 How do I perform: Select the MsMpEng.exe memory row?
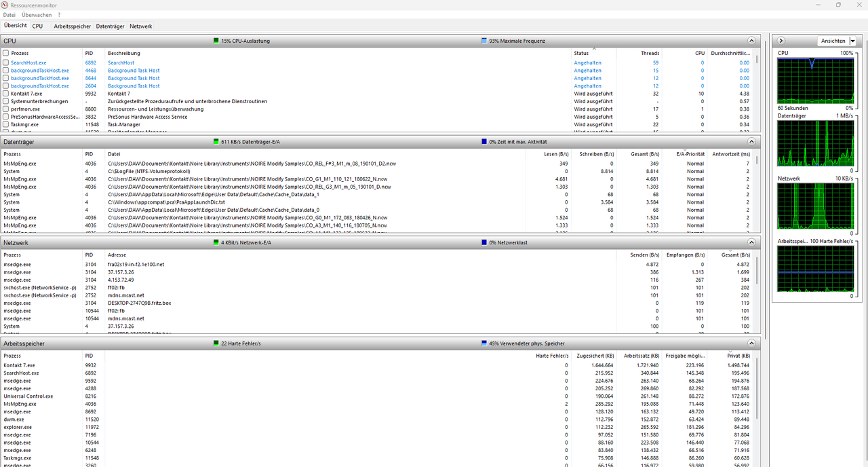click(378, 404)
